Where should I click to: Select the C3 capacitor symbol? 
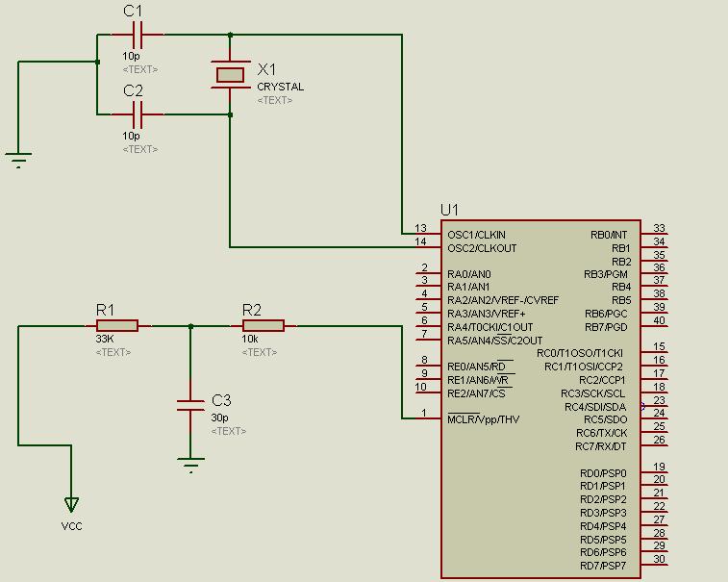point(190,406)
